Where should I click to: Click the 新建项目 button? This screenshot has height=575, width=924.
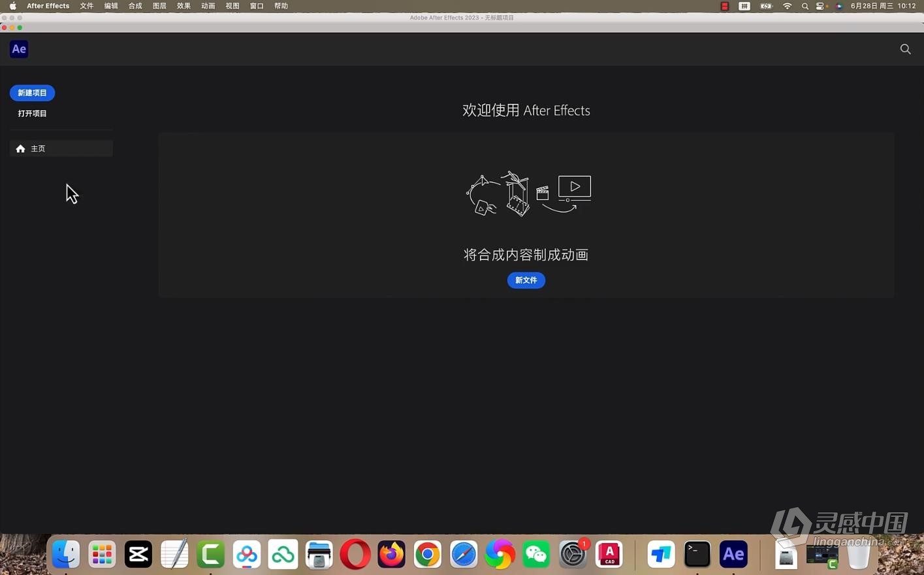click(32, 93)
